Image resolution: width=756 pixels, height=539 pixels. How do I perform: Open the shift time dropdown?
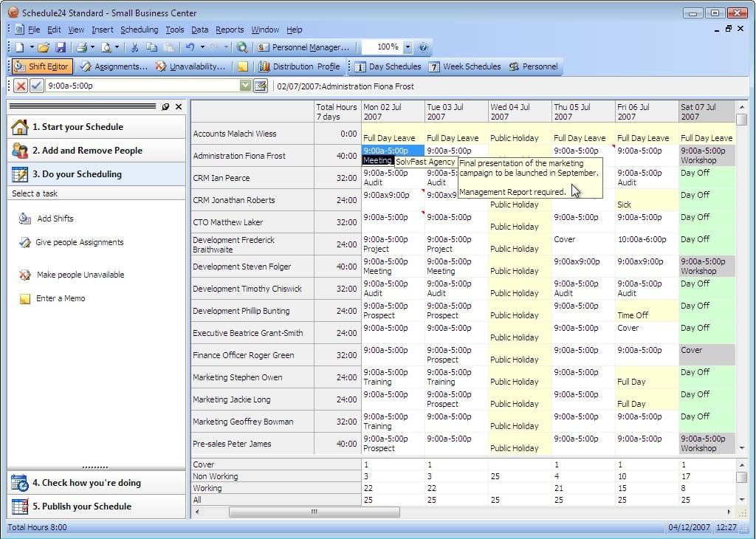tap(246, 86)
